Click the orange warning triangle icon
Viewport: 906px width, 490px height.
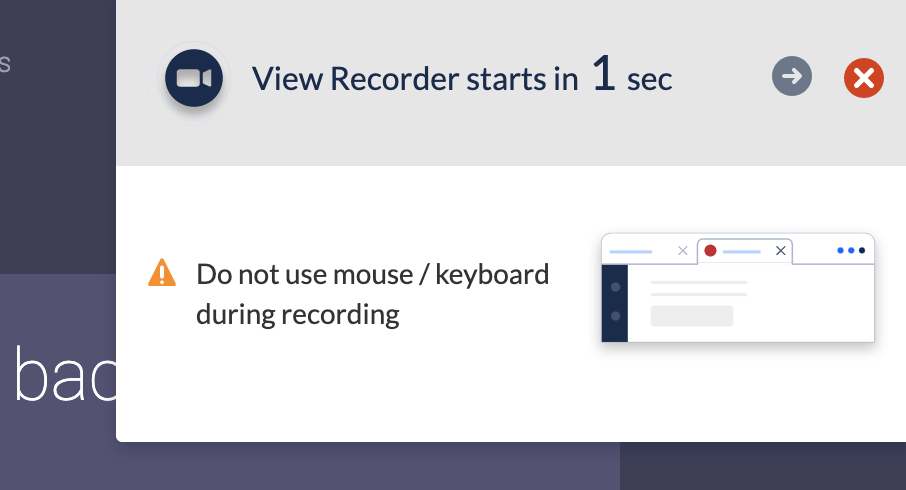162,273
